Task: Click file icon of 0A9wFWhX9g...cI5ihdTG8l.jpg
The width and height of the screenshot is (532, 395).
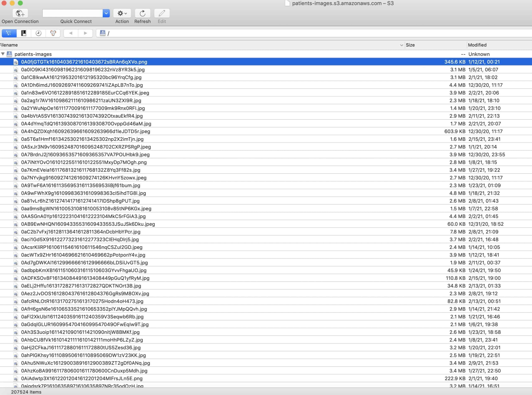Action: point(16,193)
